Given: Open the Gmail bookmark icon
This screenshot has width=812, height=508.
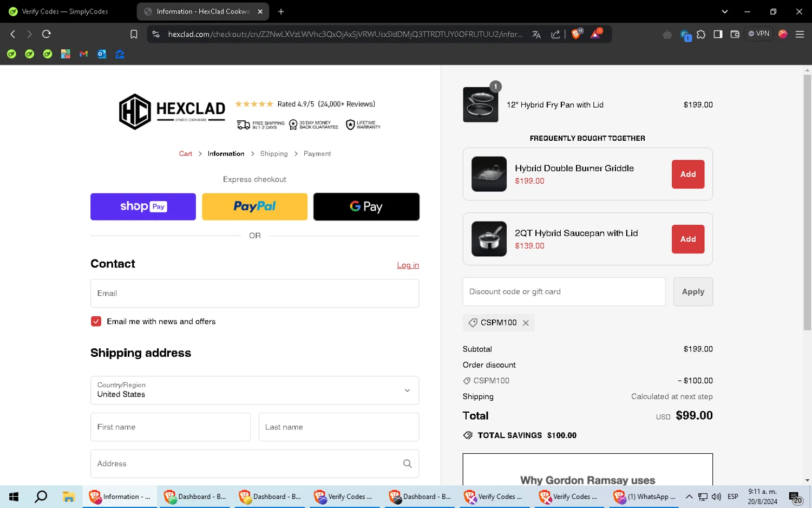Looking at the screenshot, I should pos(83,54).
